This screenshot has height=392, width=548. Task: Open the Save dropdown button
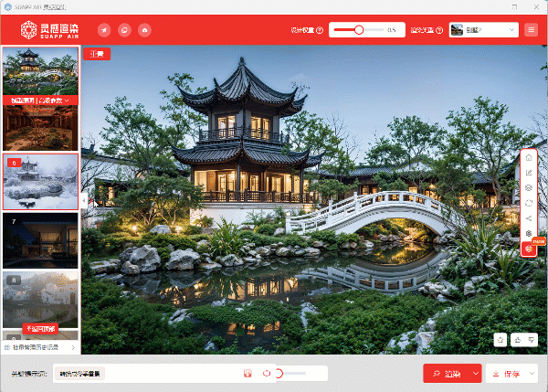coord(511,373)
